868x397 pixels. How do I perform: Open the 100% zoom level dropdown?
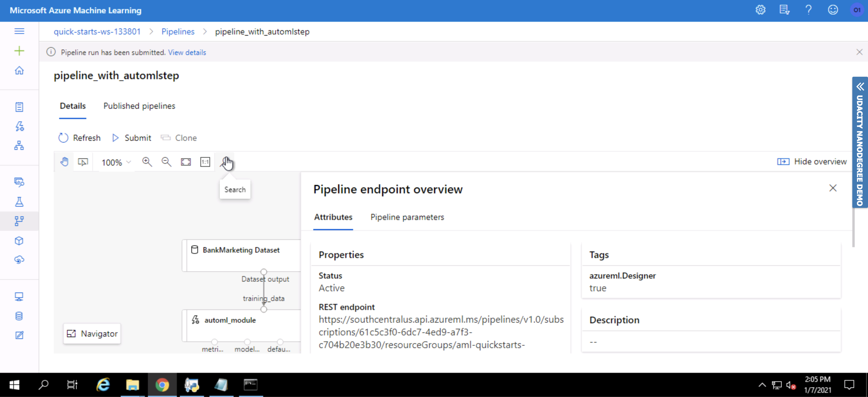click(116, 163)
